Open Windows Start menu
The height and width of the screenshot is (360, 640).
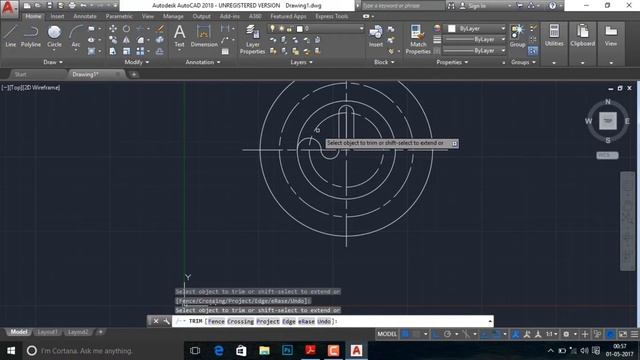(x=11, y=351)
